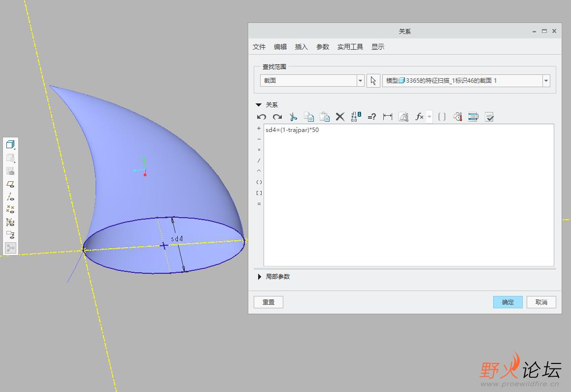Screen dimensions: 571x392
Task: Delete selected text with the X icon
Action: (340, 117)
